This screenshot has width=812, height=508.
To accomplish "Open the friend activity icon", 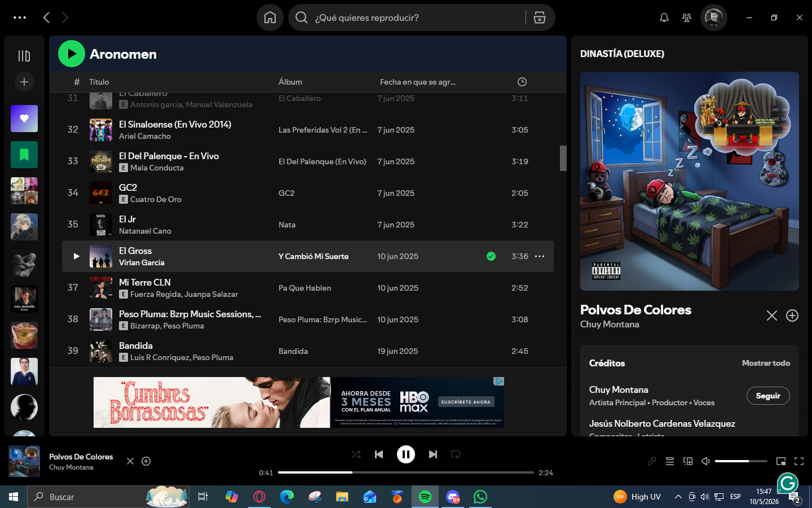I will click(687, 17).
